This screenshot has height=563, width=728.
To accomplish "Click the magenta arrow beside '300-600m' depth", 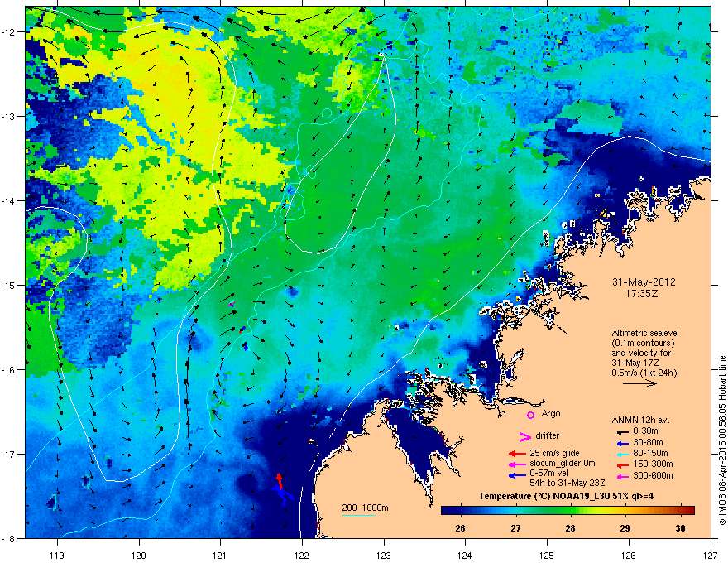I will tap(622, 476).
